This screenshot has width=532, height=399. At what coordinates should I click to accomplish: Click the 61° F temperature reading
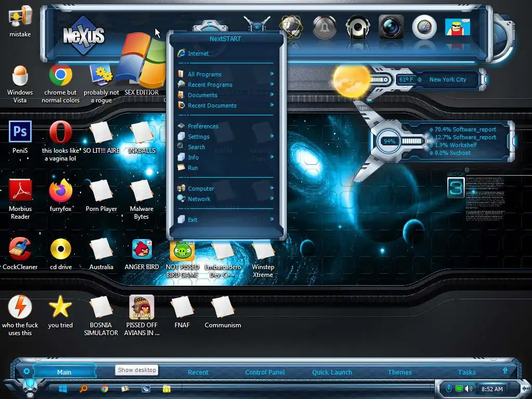pos(406,79)
